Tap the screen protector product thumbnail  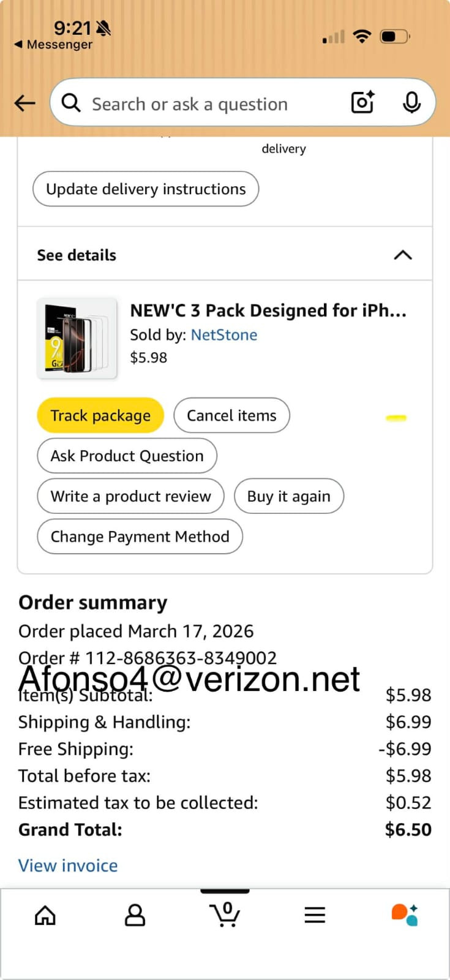[x=77, y=338]
